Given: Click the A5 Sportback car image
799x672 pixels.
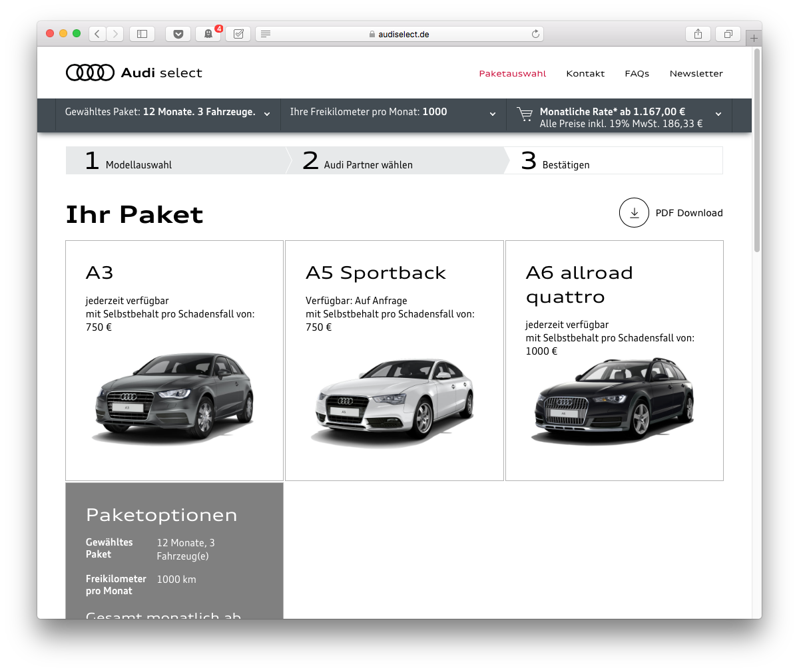Looking at the screenshot, I should 393,402.
